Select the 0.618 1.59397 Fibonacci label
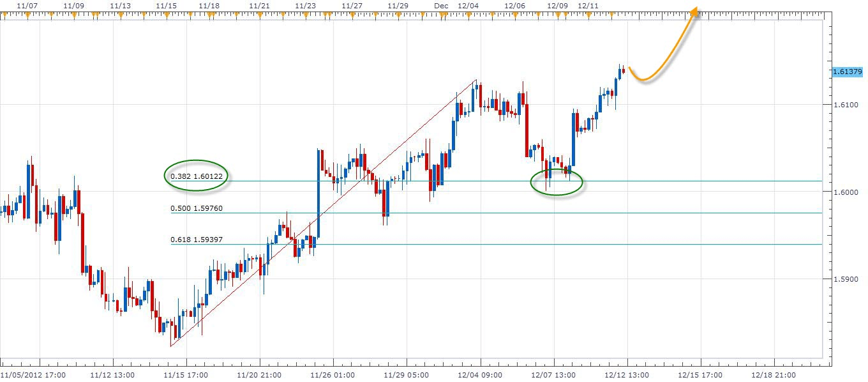868x382 pixels. (197, 240)
